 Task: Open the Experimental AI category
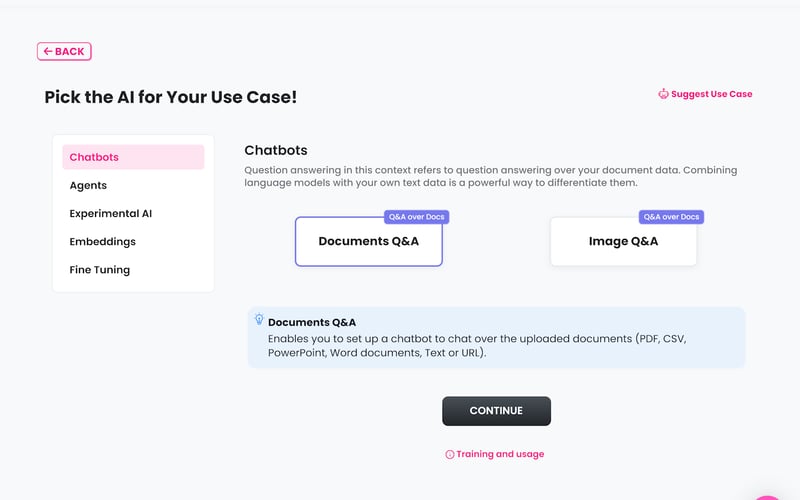coord(110,213)
